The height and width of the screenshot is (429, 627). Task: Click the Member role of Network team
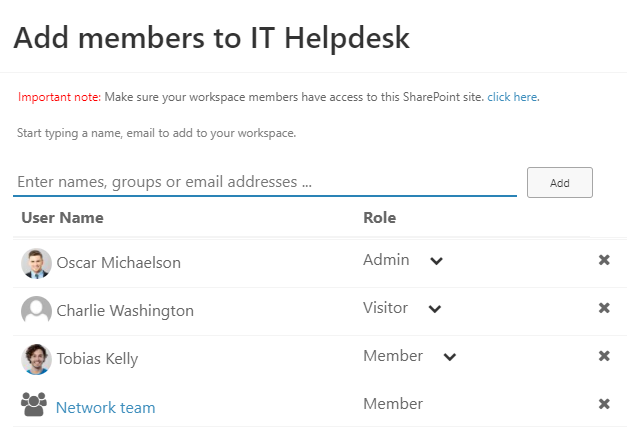[x=393, y=404]
